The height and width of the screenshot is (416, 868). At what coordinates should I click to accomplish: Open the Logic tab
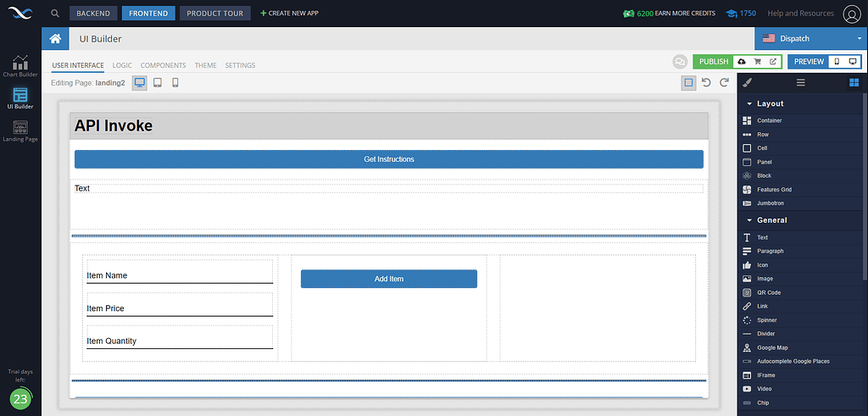coord(122,65)
